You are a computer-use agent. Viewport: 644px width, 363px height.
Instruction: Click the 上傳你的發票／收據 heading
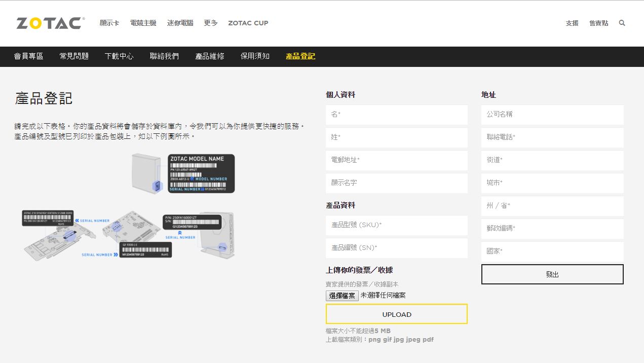tap(359, 270)
